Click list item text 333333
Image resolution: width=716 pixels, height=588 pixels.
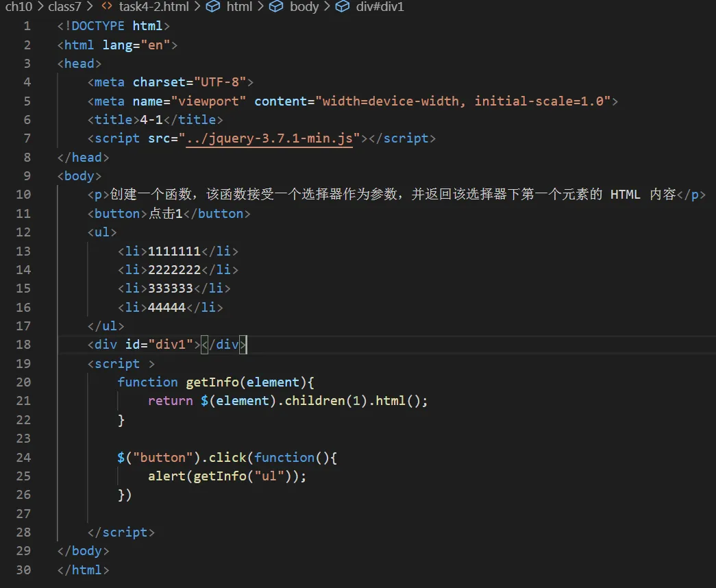point(171,289)
